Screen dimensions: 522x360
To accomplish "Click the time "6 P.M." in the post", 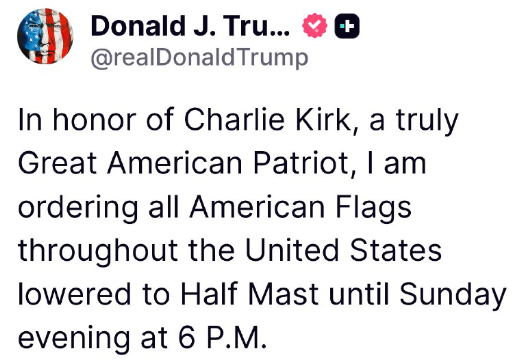I will [x=222, y=337].
